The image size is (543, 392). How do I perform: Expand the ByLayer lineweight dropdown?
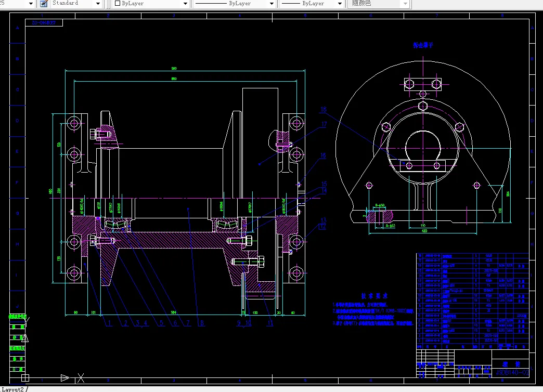point(312,4)
